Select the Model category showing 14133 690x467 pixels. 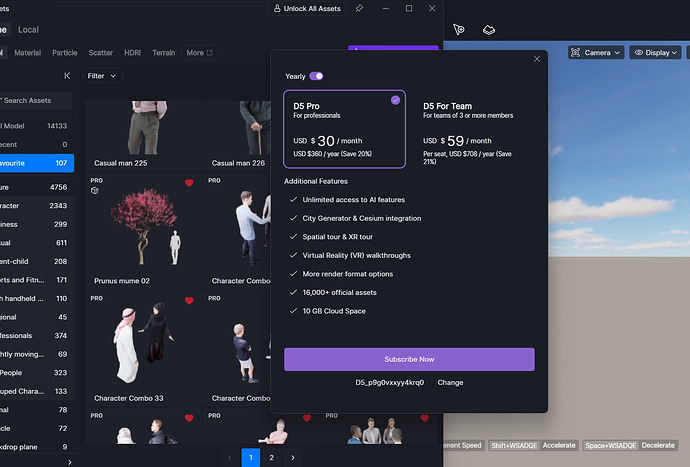pyautogui.click(x=37, y=126)
